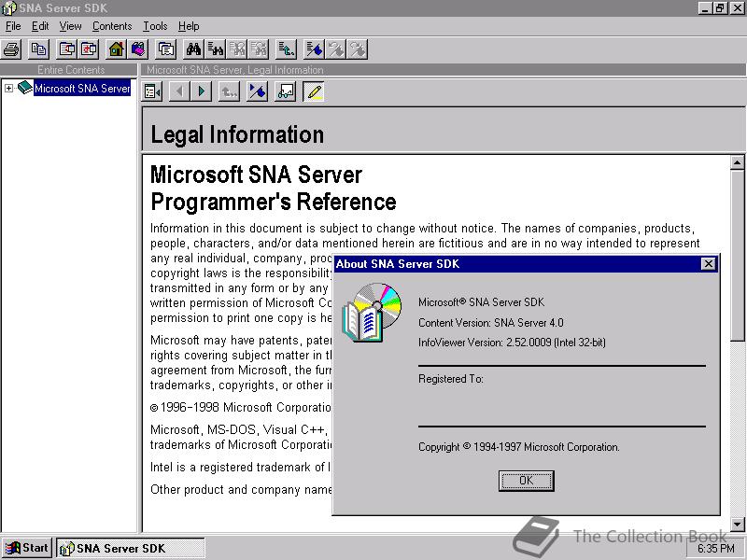
Task: Click the books library icon
Action: pos(138,49)
